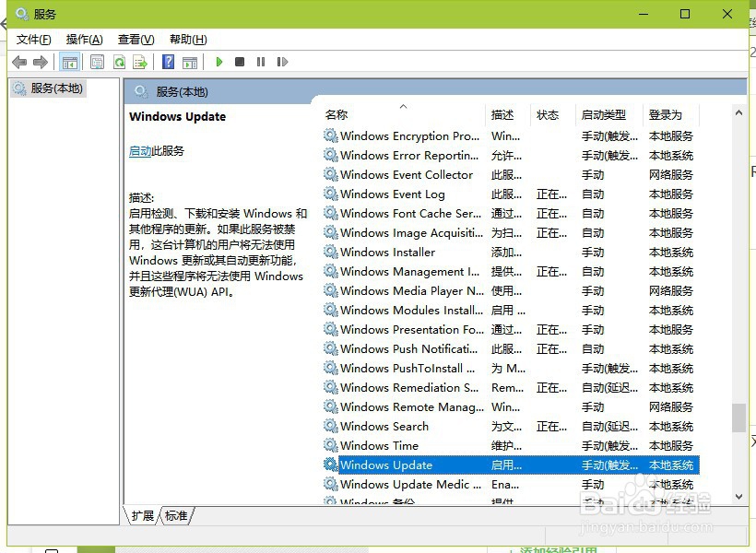Click 网络服务 in Windows Event Collector row

(670, 175)
